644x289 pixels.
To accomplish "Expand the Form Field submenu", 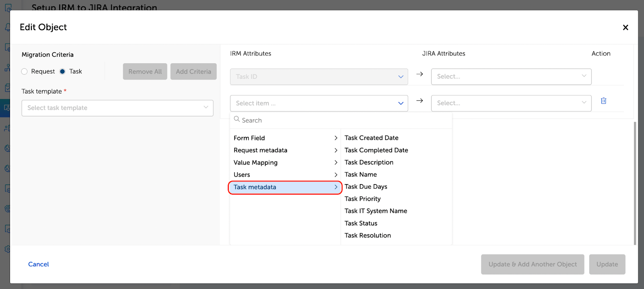I will pyautogui.click(x=285, y=138).
